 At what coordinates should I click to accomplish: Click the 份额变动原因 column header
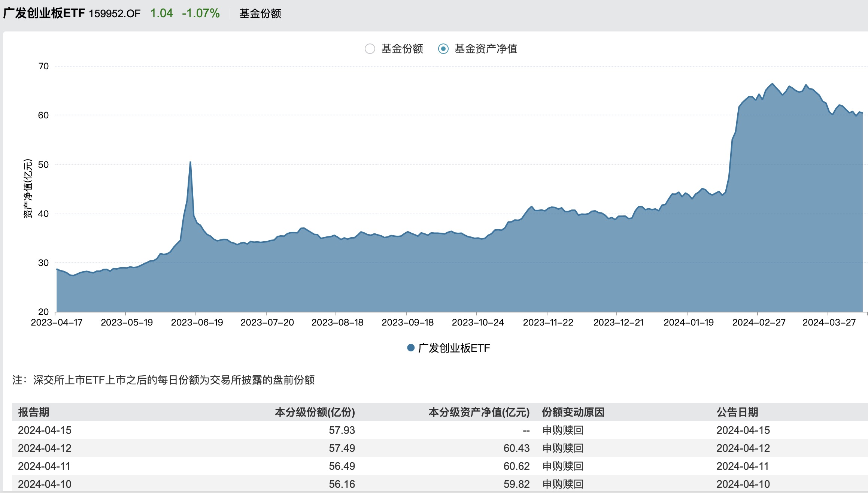click(x=573, y=412)
